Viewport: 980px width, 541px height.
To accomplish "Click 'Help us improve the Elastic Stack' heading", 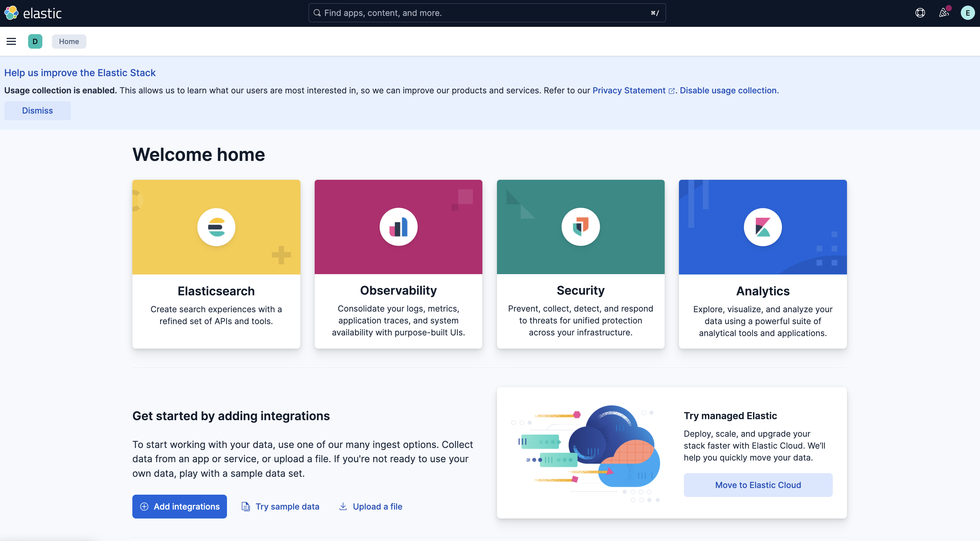I will 80,72.
